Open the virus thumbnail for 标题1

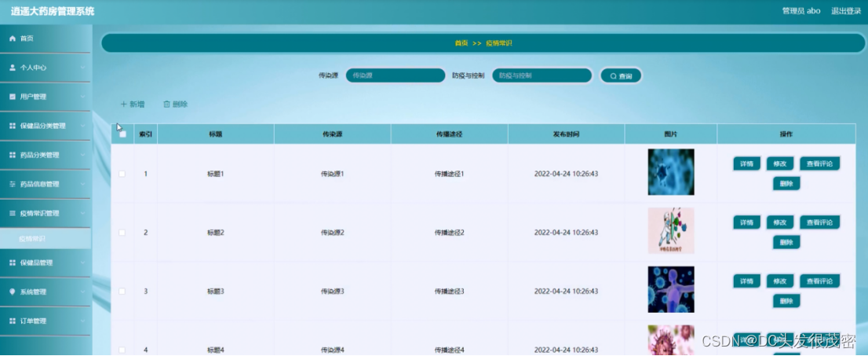point(671,172)
